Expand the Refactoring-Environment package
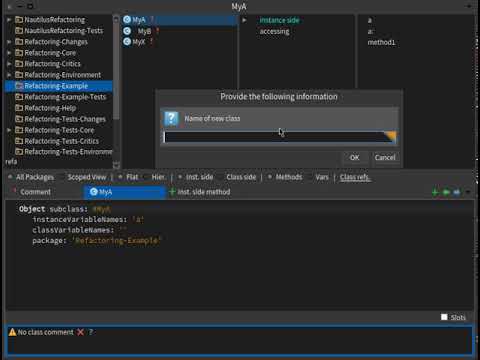Screen dimensions: 480x360 click(9, 75)
